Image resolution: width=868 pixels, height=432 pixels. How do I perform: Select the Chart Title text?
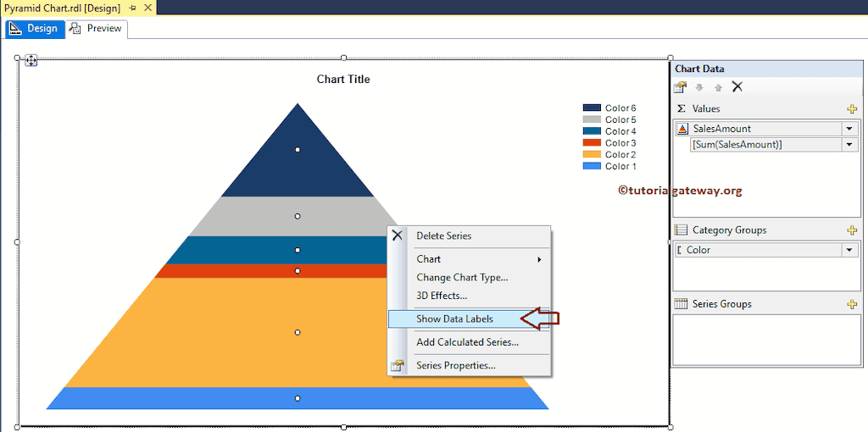pos(343,79)
